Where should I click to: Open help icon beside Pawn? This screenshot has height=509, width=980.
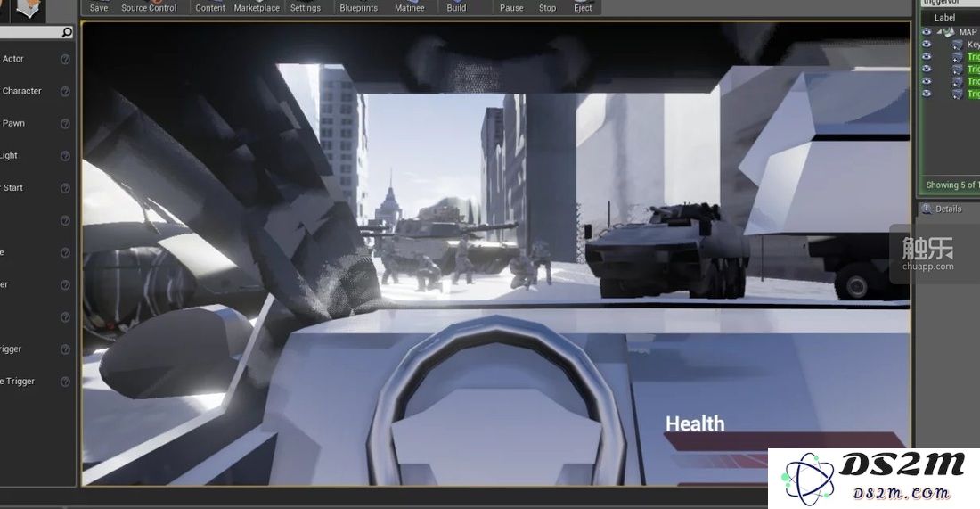click(65, 124)
